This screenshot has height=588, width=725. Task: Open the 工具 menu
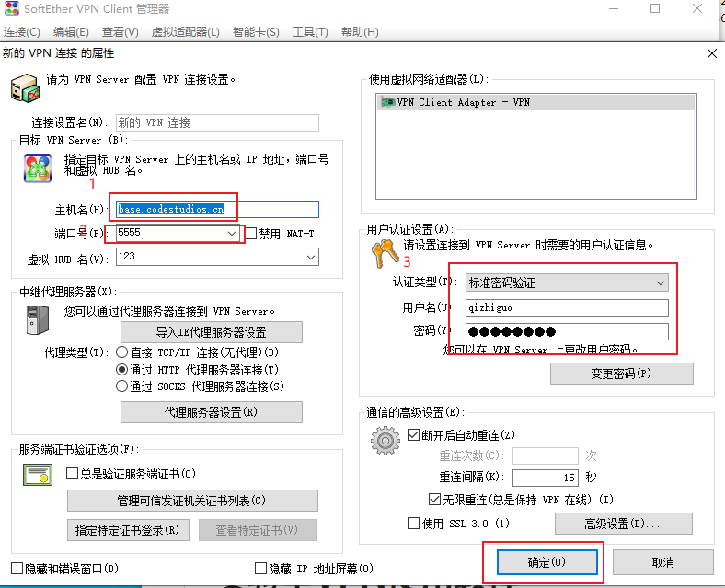click(x=310, y=32)
